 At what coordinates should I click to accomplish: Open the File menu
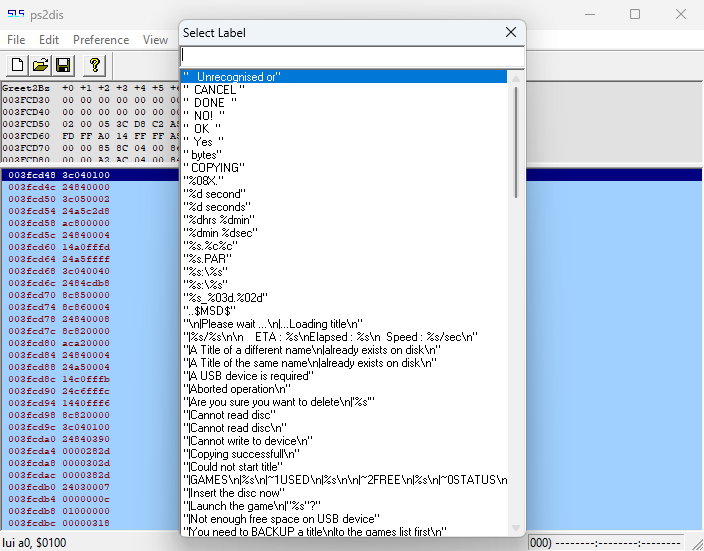click(16, 40)
